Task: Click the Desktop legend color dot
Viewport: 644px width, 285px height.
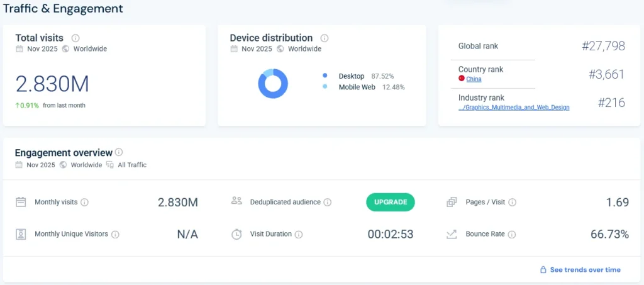Action: pos(325,76)
